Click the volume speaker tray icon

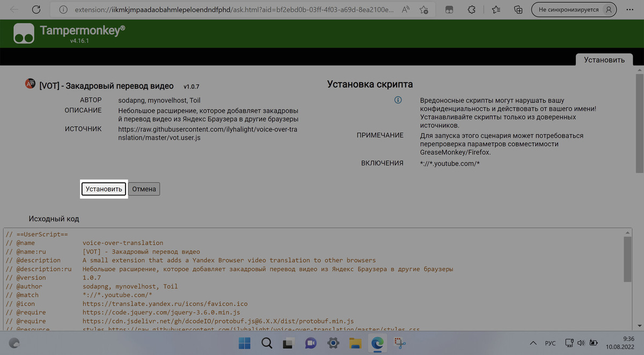click(x=581, y=343)
